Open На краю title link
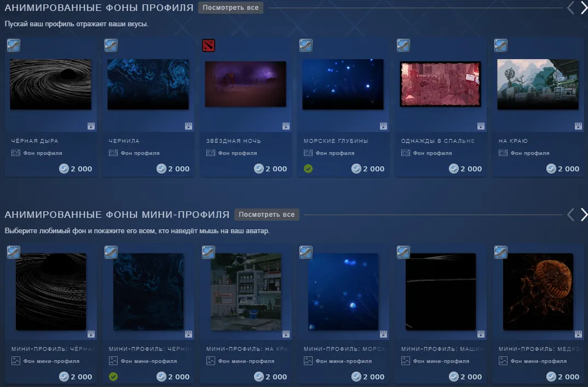588x387 pixels. click(513, 141)
